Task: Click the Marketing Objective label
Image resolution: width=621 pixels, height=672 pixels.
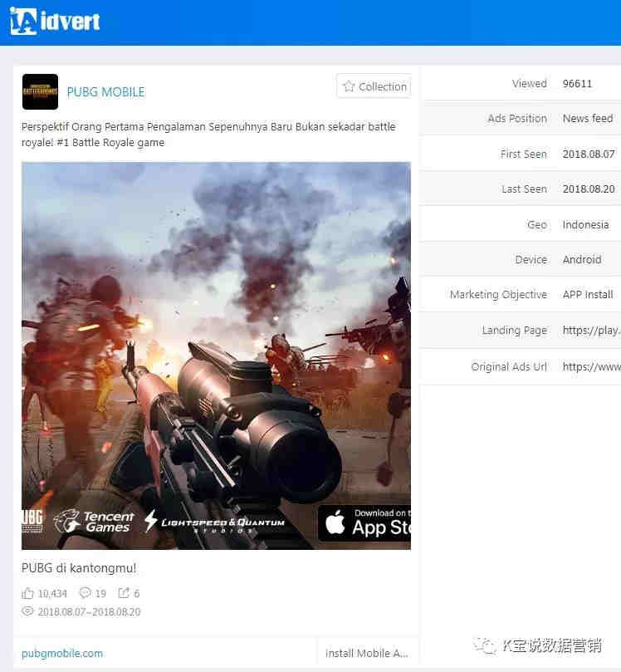Action: (498, 294)
